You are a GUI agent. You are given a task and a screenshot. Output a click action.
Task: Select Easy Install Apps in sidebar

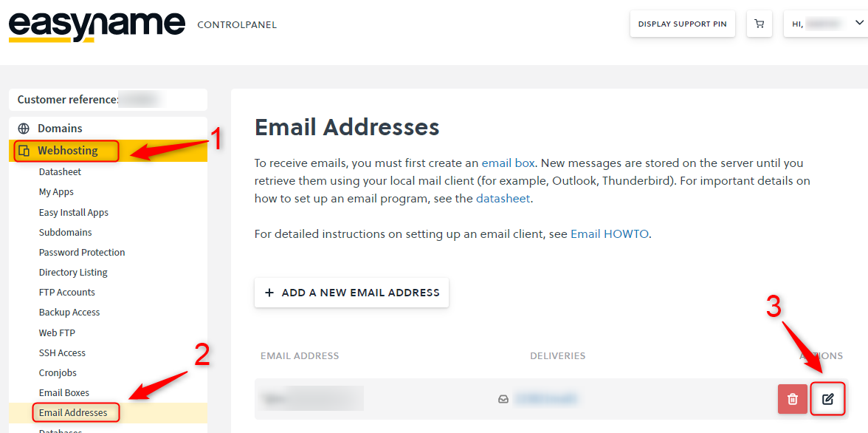[74, 212]
